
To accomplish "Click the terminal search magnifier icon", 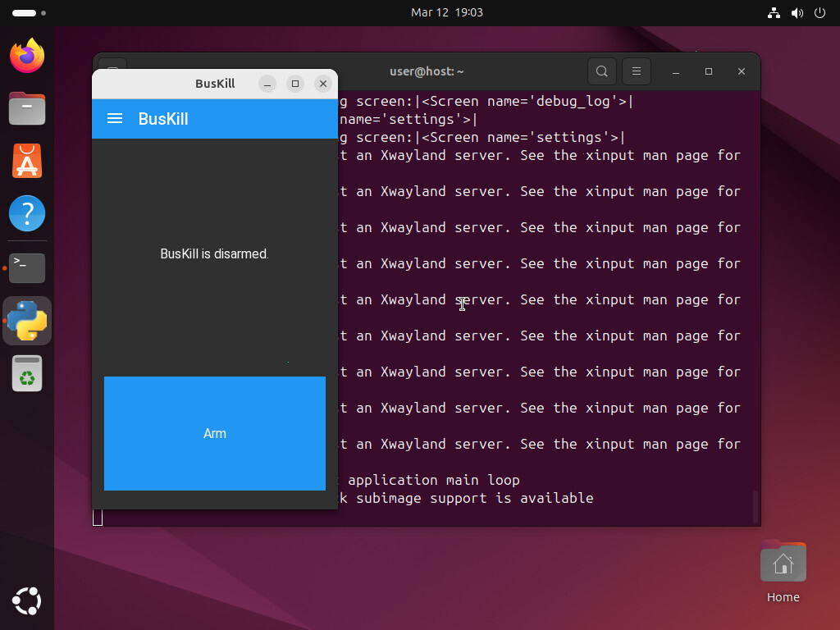I will (x=601, y=71).
